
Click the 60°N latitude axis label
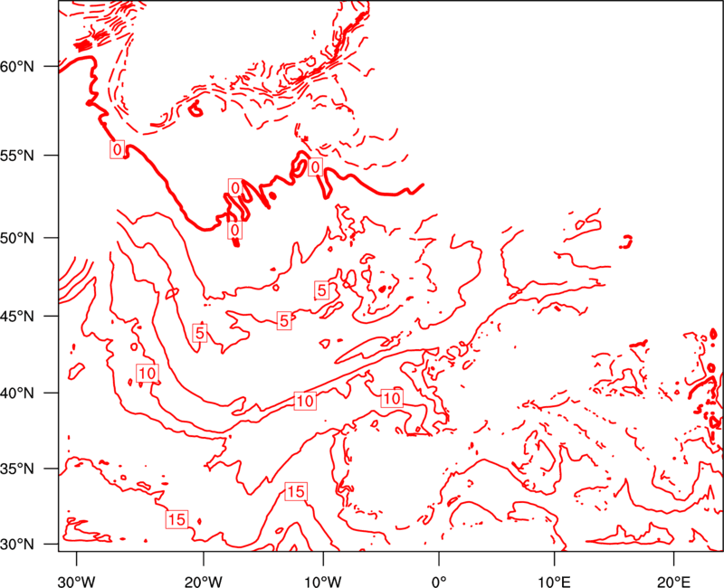pyautogui.click(x=17, y=67)
